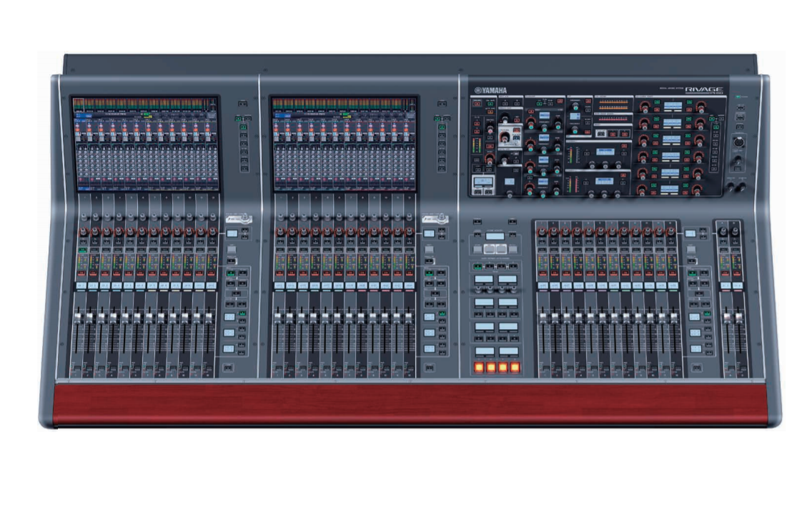The image size is (812, 508).
Task: Click the RIVAGE logo on the top panel
Action: (x=705, y=89)
